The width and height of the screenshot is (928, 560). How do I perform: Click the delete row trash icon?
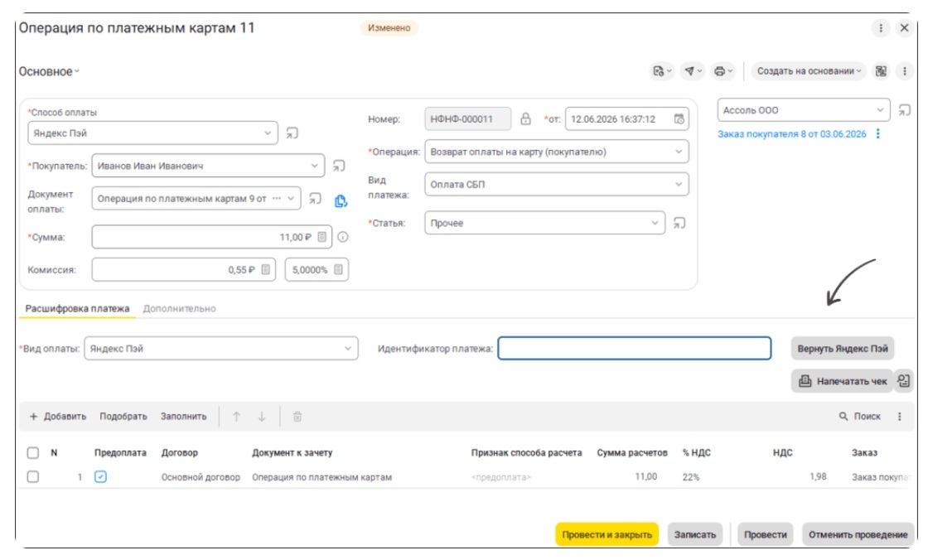(x=297, y=417)
